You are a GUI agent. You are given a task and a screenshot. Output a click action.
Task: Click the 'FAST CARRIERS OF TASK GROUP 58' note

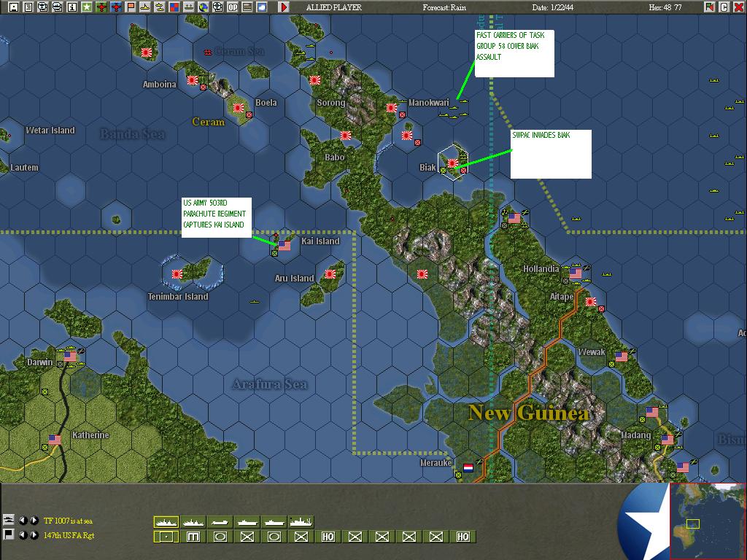[514, 52]
